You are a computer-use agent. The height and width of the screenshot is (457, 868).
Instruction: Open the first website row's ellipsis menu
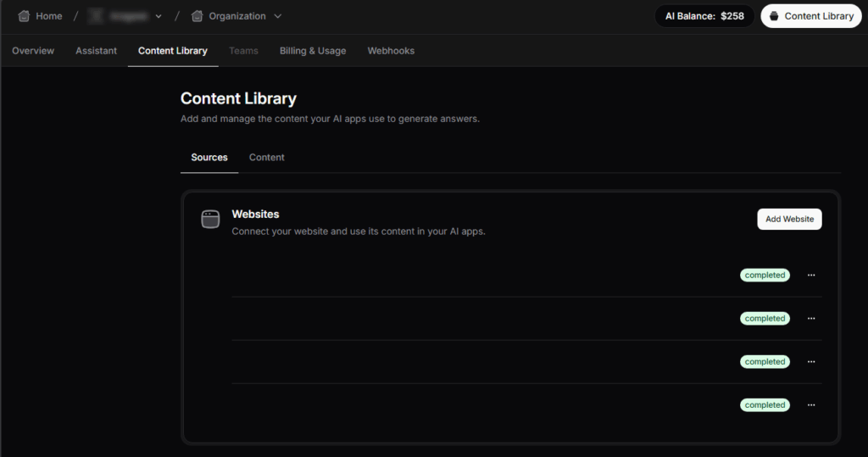pos(811,276)
